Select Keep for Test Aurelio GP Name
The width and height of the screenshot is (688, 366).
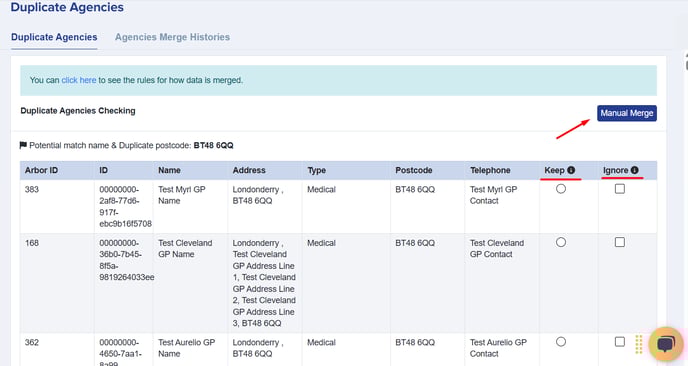click(x=561, y=342)
